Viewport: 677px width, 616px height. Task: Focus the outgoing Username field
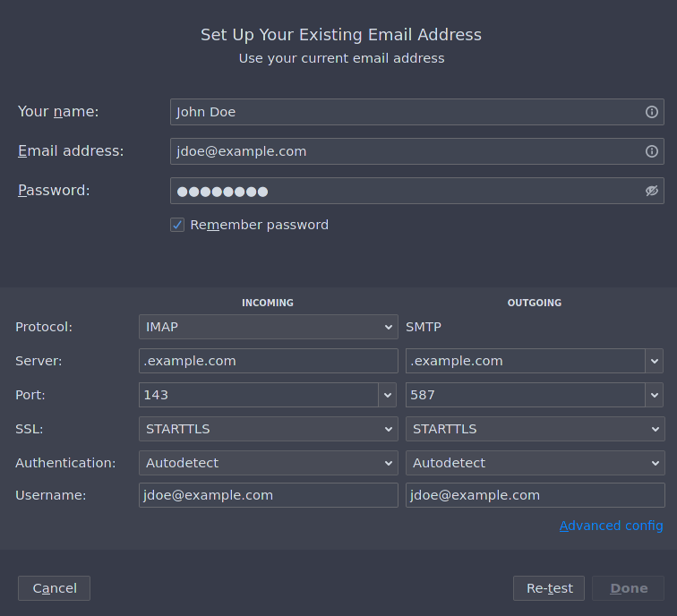[535, 495]
